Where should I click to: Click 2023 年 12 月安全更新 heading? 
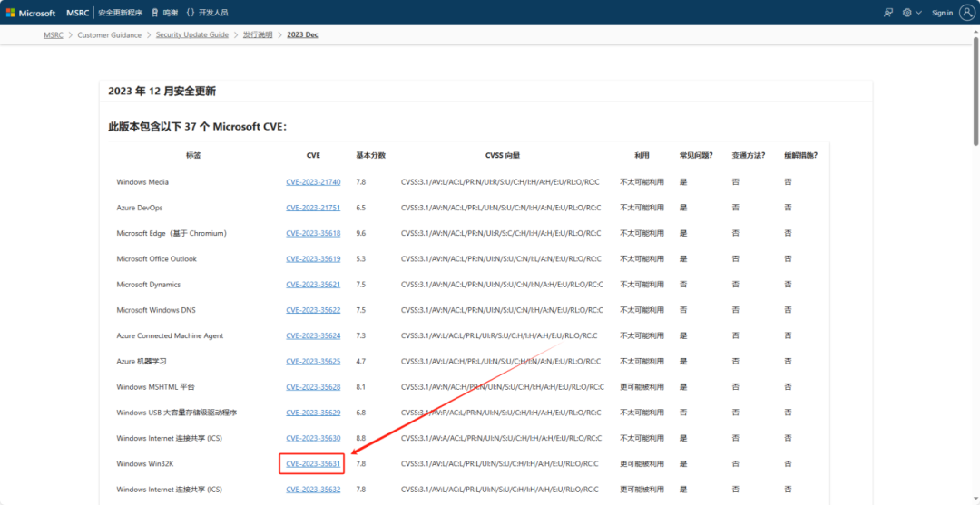162,92
